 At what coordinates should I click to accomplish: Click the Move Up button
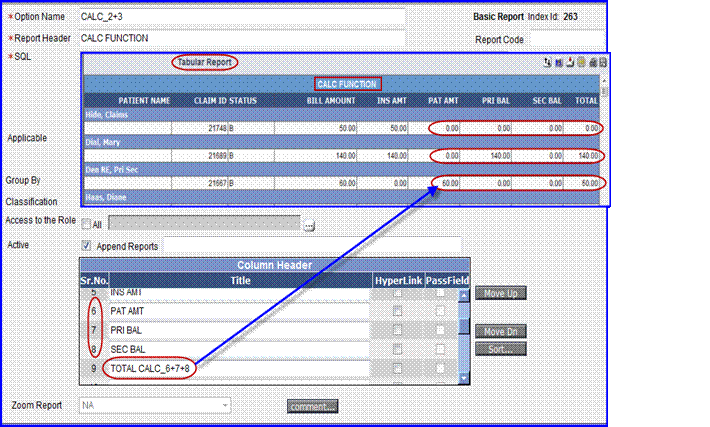(x=500, y=293)
